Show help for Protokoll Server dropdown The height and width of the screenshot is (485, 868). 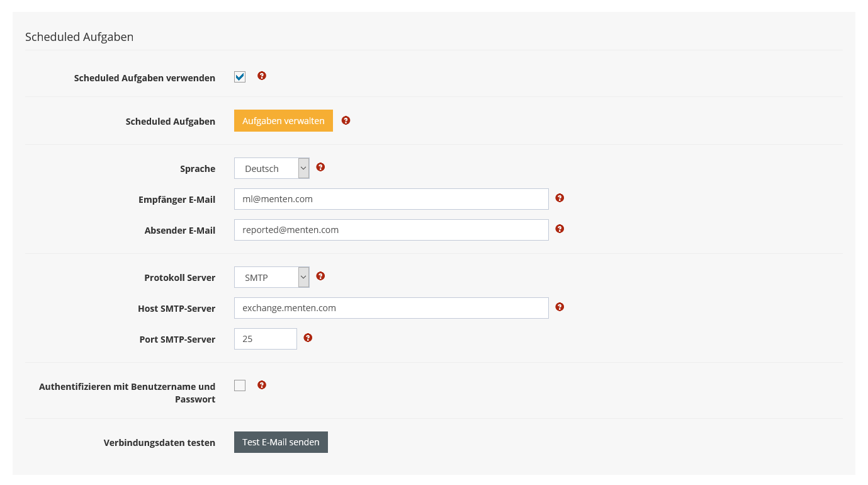320,276
